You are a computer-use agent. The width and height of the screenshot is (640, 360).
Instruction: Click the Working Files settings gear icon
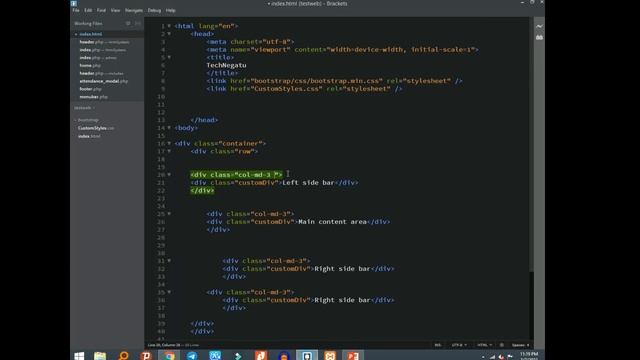(x=128, y=24)
